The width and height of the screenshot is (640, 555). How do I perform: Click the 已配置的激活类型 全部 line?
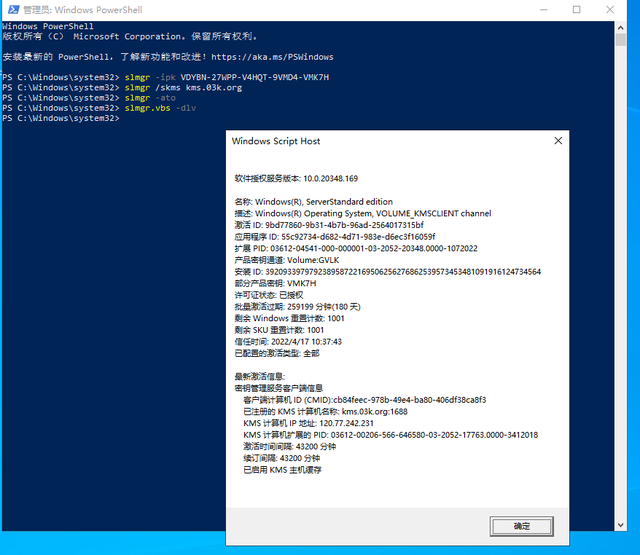tap(277, 353)
